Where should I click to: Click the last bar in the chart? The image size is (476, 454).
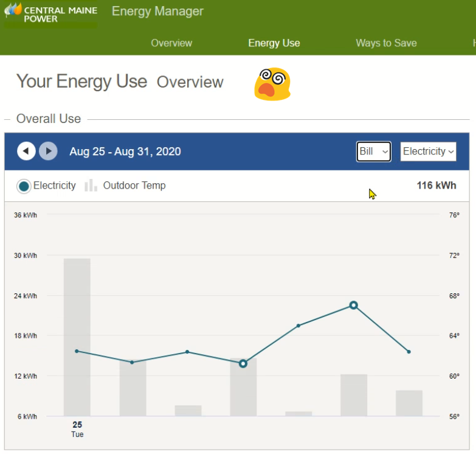[409, 403]
